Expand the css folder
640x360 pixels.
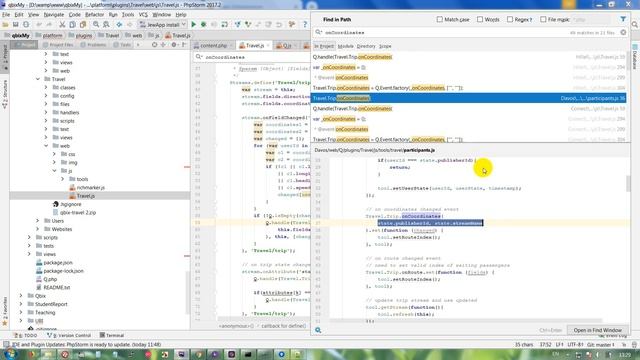pos(54,154)
